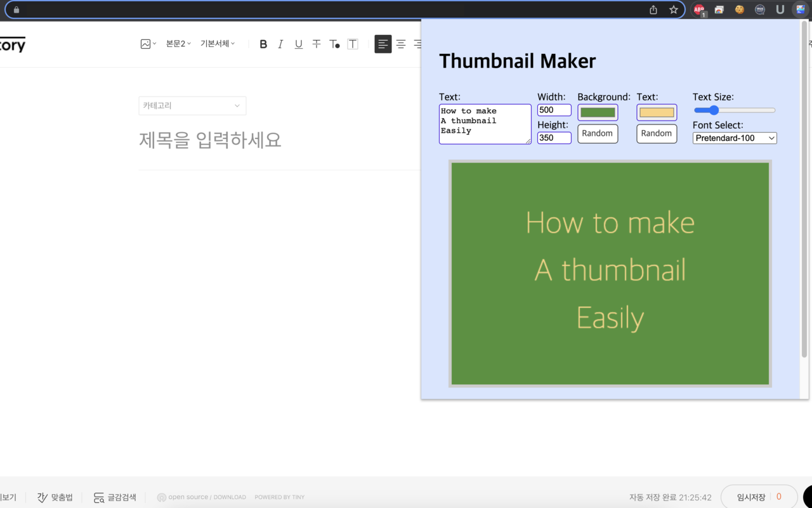The width and height of the screenshot is (812, 508).
Task: Open the Font Select dropdown showing Pretendard-100
Action: [x=734, y=138]
